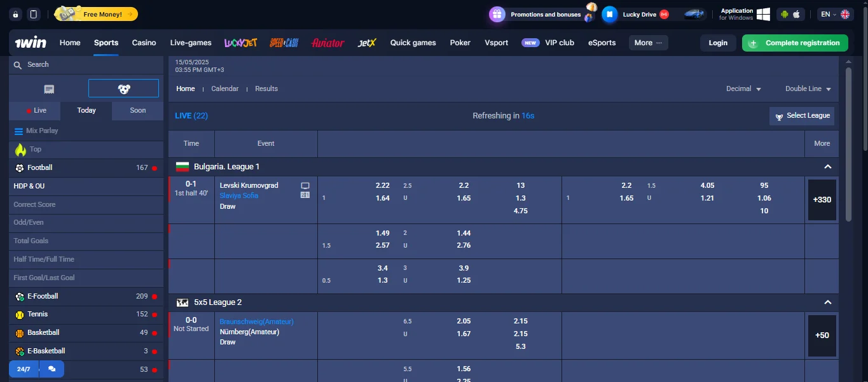Open the EN language selector
The width and height of the screenshot is (868, 382).
click(835, 14)
